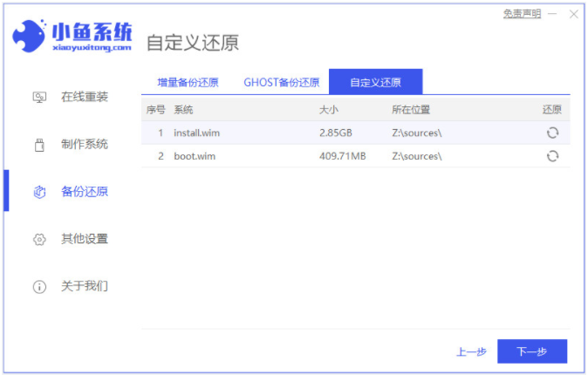Go back with the 上一步 link
Viewport: 588px width, 375px height.
pos(471,352)
